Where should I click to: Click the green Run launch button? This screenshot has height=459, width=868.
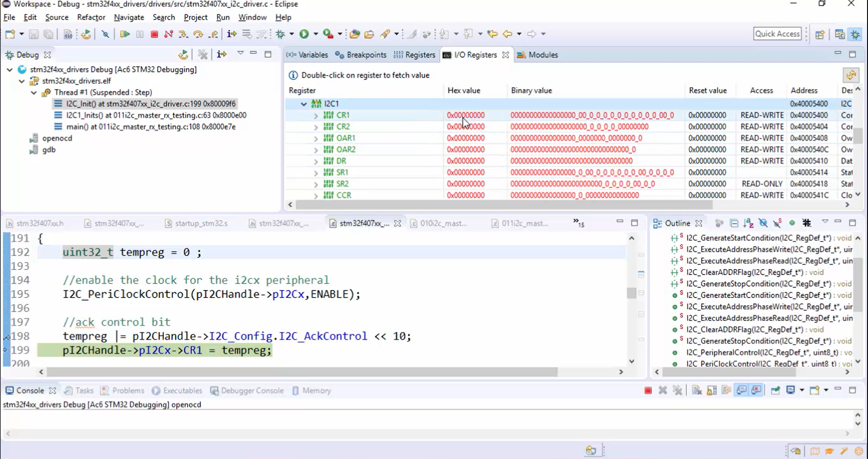tap(304, 34)
